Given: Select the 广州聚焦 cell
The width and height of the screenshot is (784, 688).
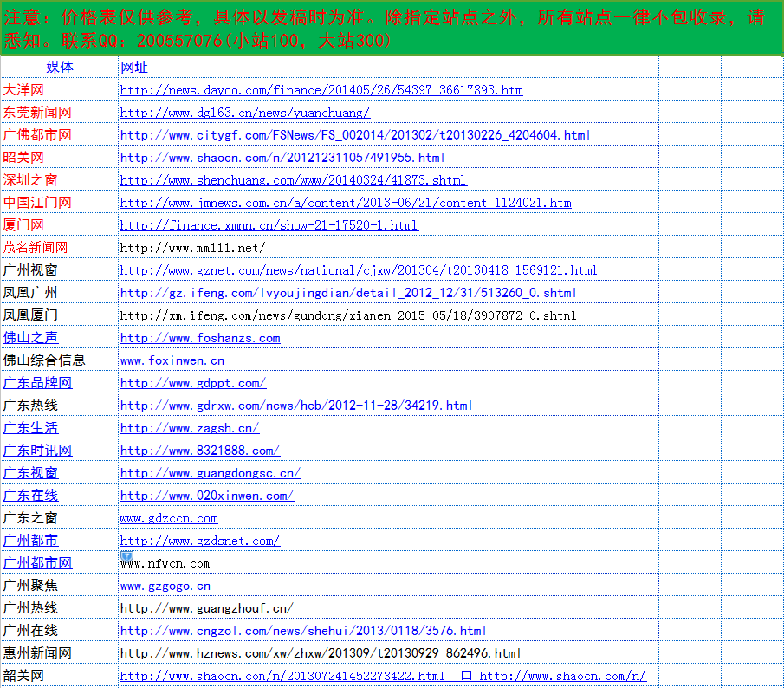Looking at the screenshot, I should [60, 585].
